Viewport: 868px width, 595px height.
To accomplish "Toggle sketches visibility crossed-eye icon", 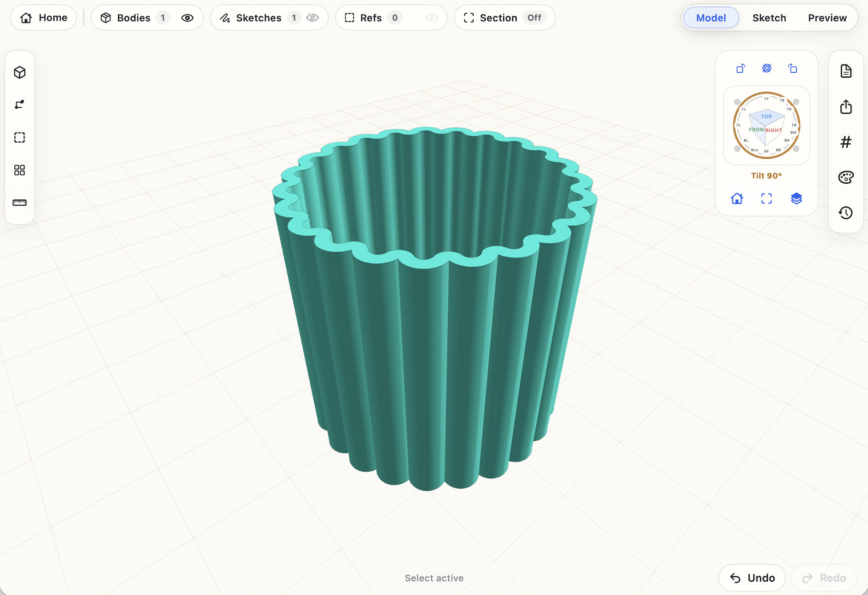I will tap(312, 17).
